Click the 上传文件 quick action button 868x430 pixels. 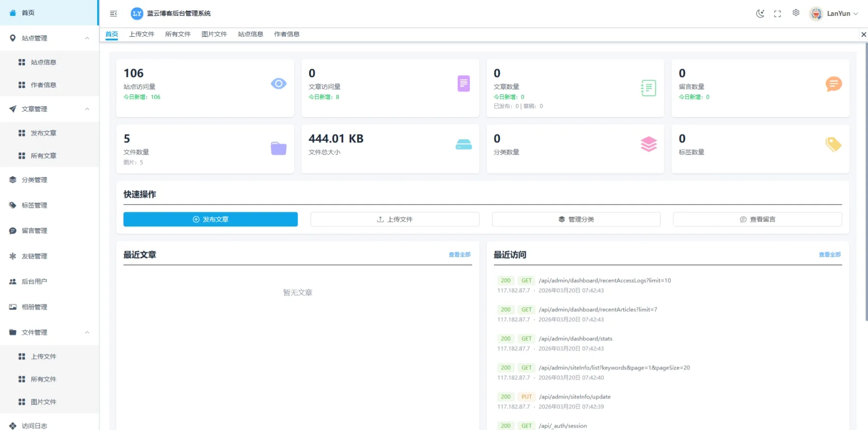click(x=395, y=219)
